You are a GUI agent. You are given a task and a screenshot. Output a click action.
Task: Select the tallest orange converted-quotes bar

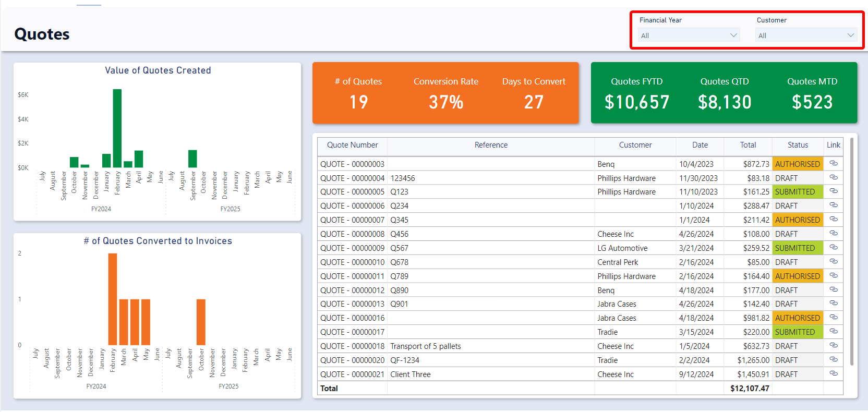click(113, 299)
